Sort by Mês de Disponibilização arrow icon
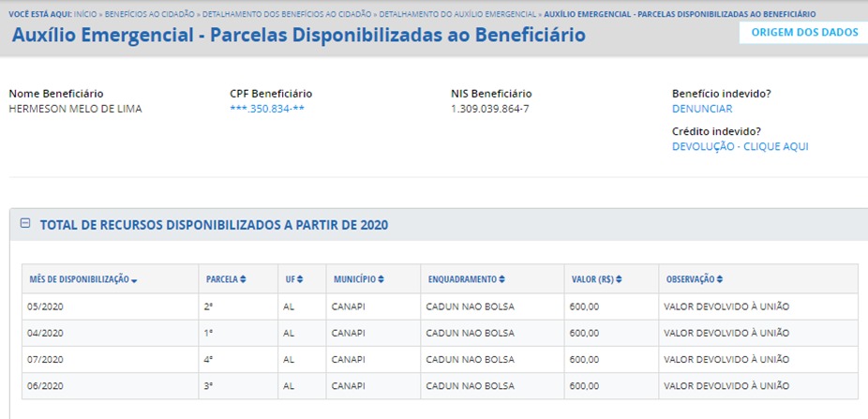This screenshot has width=868, height=419. [x=135, y=280]
